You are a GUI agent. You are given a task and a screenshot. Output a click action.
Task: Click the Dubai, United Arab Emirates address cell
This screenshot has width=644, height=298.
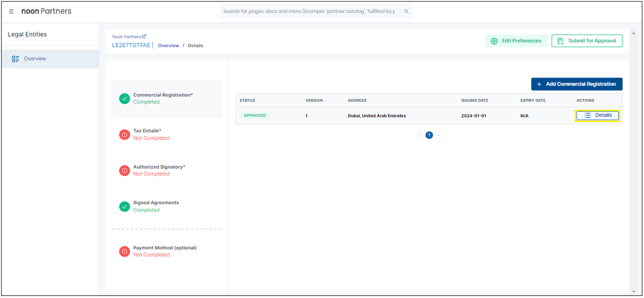377,116
